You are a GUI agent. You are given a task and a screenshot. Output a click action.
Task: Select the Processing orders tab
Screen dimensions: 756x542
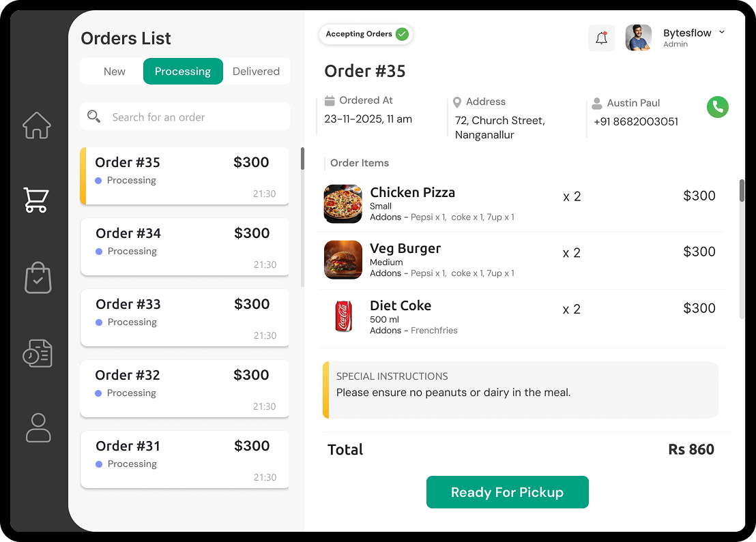tap(183, 72)
